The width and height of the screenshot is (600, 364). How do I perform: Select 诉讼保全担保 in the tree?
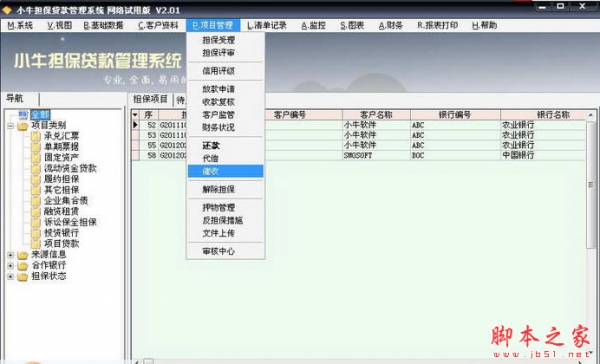pos(70,222)
